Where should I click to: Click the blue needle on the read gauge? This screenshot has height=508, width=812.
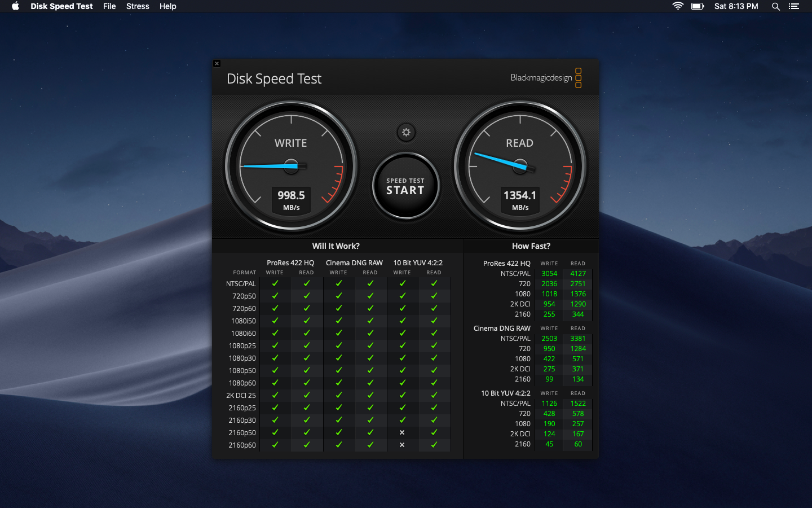click(502, 161)
